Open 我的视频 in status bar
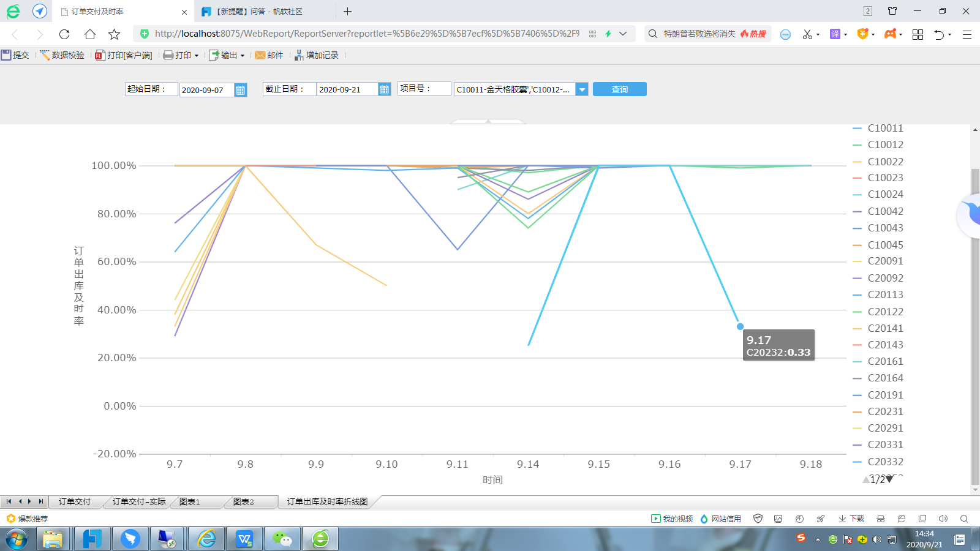Screen dimensions: 980x551 [x=672, y=519]
